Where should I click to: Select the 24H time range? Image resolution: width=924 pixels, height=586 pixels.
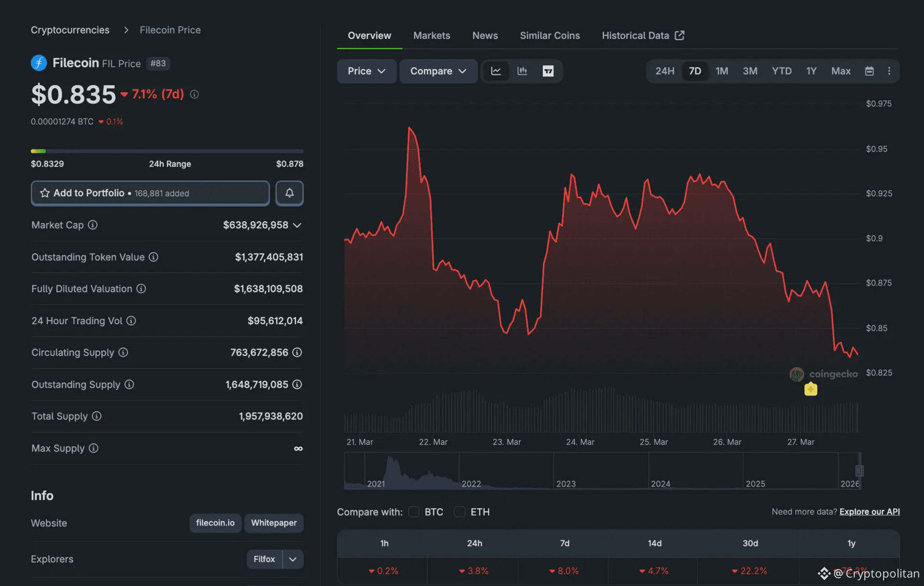pos(665,71)
